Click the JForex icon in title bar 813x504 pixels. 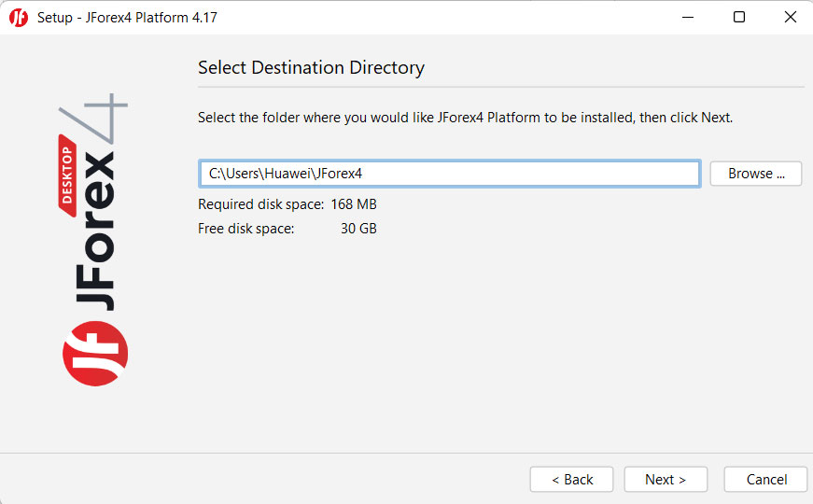(x=19, y=18)
